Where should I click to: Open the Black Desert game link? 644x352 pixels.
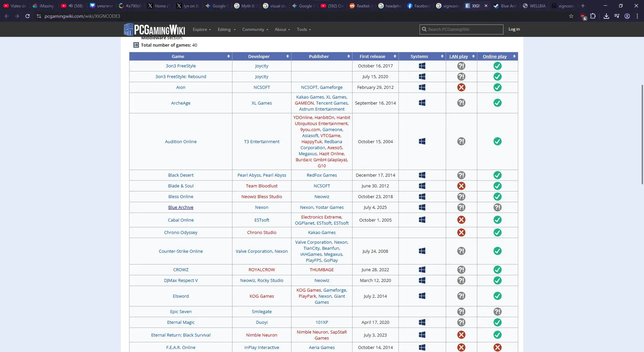point(181,175)
